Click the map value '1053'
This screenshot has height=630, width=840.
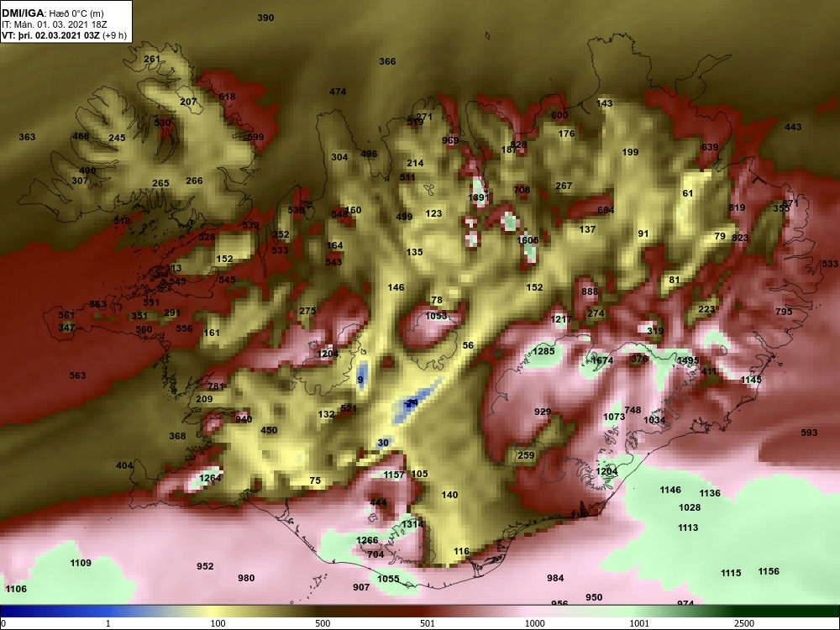(436, 316)
